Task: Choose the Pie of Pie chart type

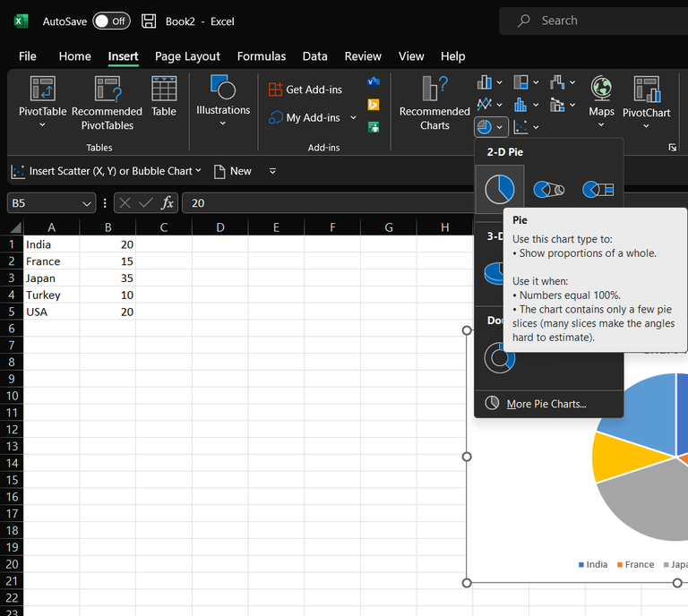Action: [x=548, y=189]
